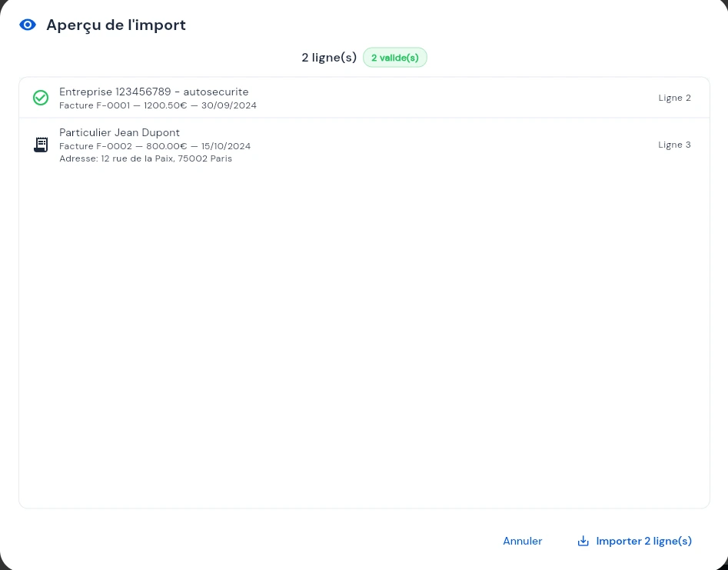Select the "Particulier Jean Dupont" entry title
This screenshot has height=570, width=728.
119,132
